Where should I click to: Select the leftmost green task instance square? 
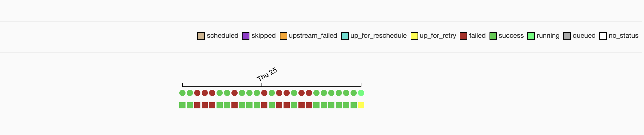coord(182,105)
